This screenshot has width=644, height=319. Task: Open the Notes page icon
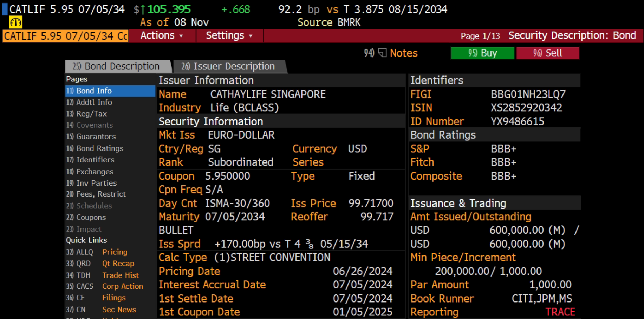[383, 53]
